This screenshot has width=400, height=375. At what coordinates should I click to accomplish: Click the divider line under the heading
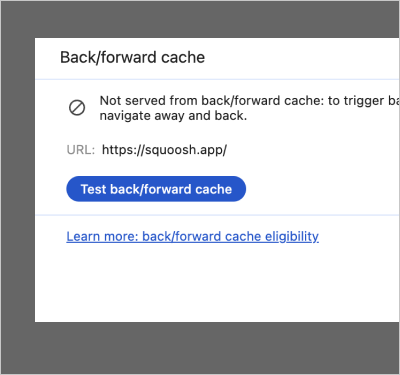pyautogui.click(x=217, y=79)
